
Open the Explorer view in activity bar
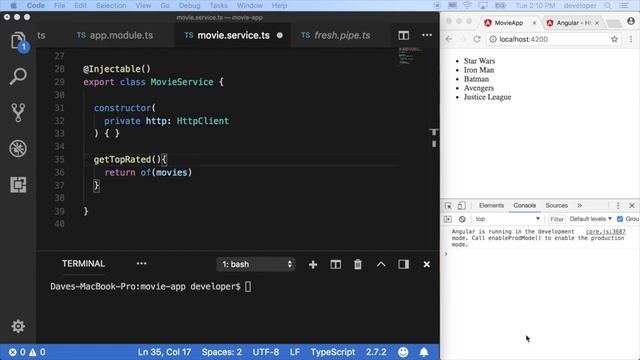pyautogui.click(x=18, y=41)
